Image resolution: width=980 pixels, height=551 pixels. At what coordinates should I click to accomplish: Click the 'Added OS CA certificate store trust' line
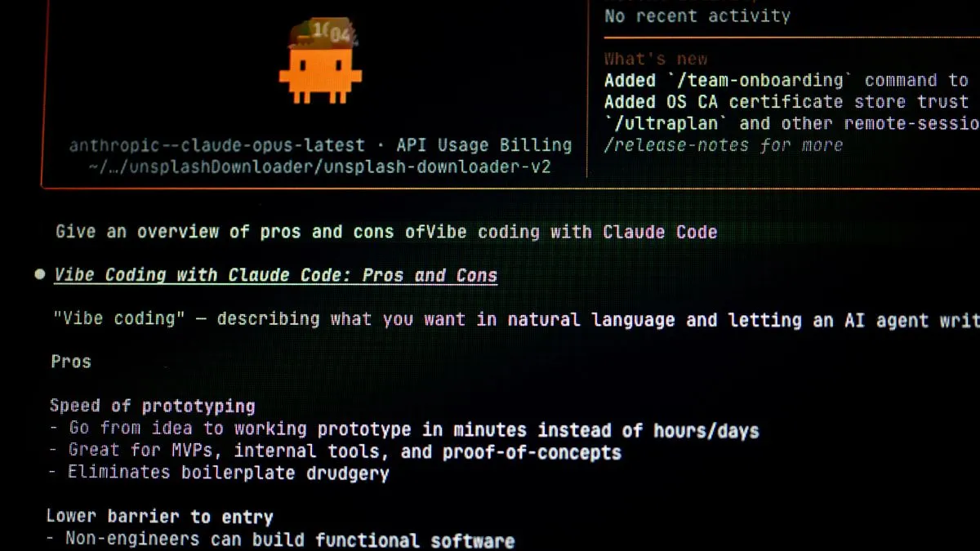pyautogui.click(x=786, y=102)
